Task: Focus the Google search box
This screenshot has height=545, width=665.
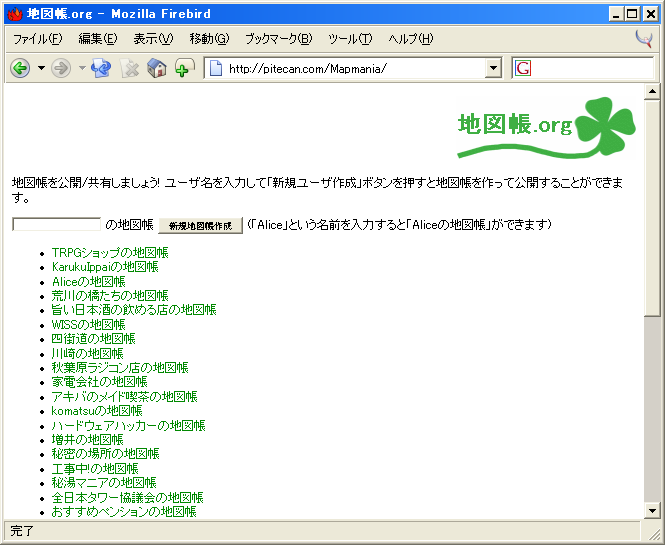Action: [x=592, y=68]
